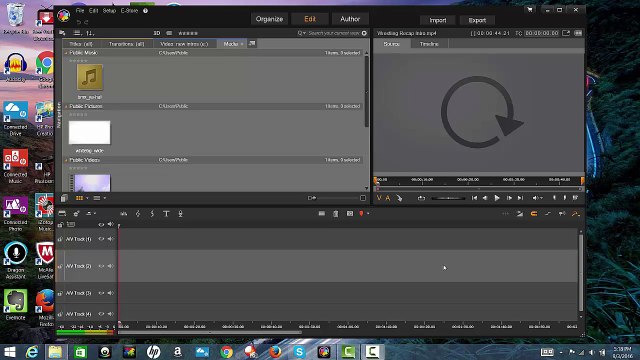Select the white picture thumbnail

[x=89, y=132]
